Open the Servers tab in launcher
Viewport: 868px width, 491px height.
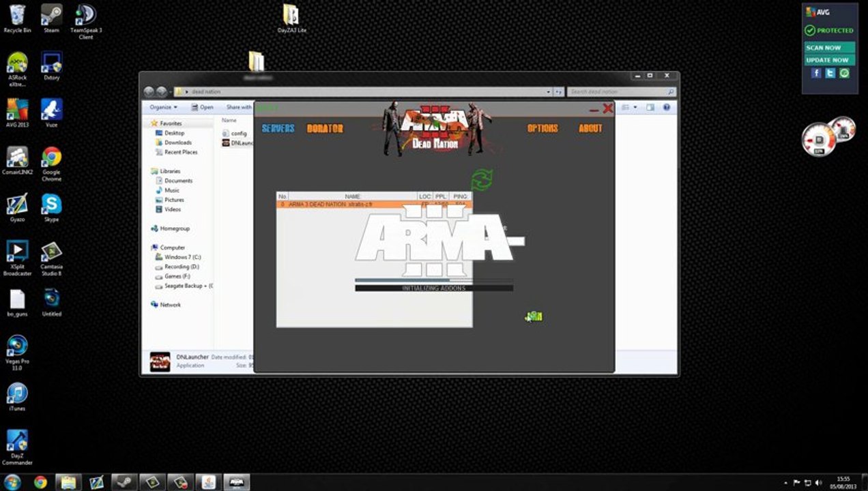click(x=278, y=128)
